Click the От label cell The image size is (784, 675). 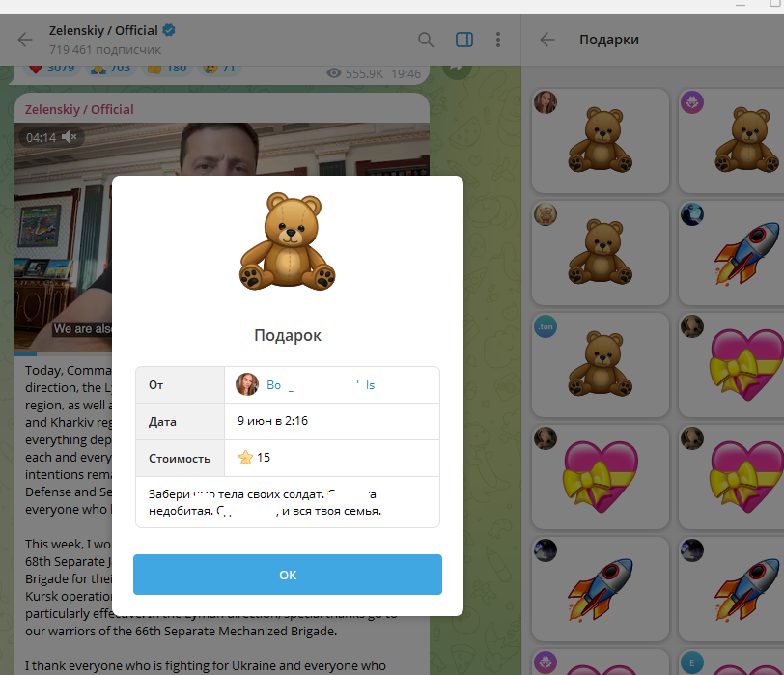(180, 385)
